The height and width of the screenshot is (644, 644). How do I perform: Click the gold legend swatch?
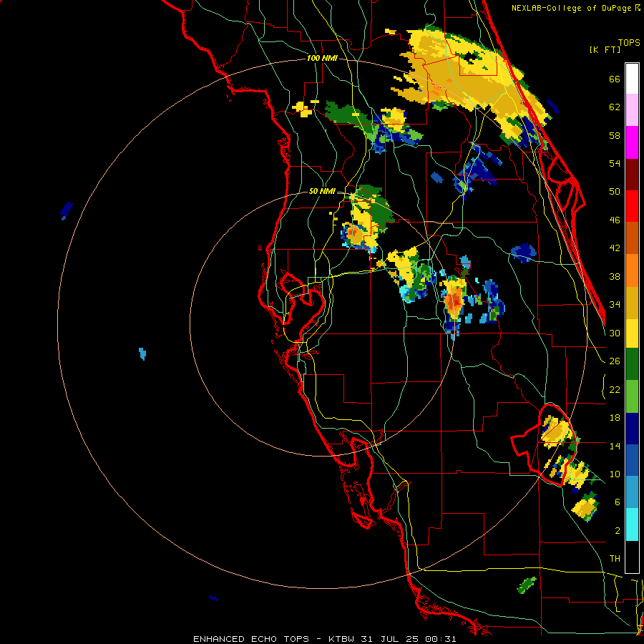tap(632, 303)
